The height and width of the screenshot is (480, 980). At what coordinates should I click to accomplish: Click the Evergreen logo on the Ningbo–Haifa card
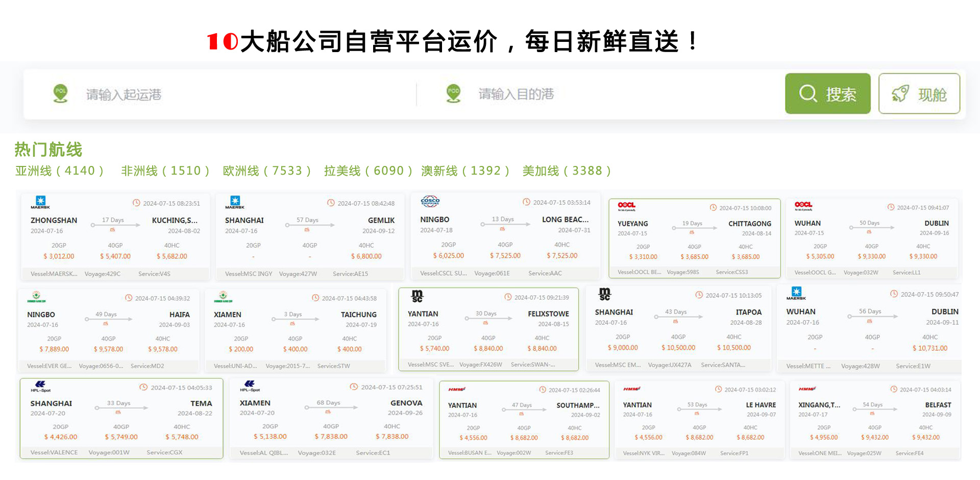[x=36, y=297]
